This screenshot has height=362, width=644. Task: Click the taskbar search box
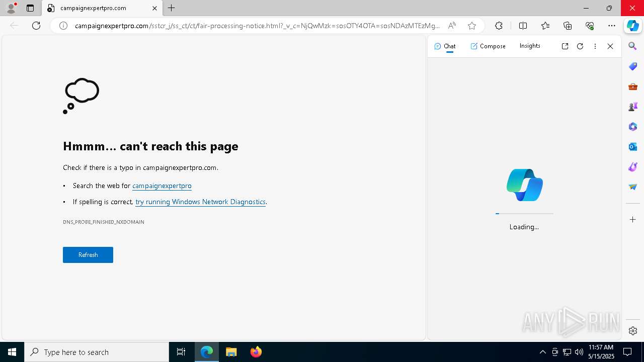[x=97, y=352]
